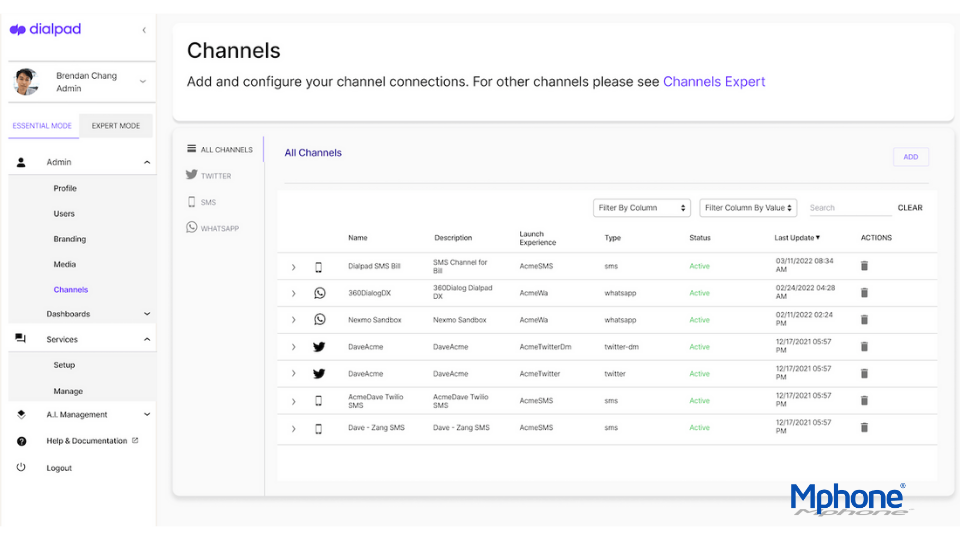This screenshot has height=540, width=960.
Task: Expand the Dashboards section
Action: point(147,314)
